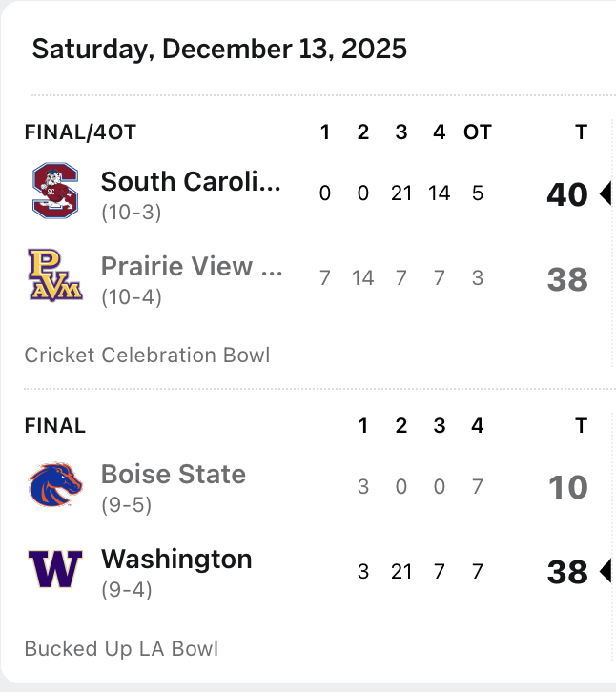Select the FINAL status of Boise State game
616x692 pixels.
pyautogui.click(x=55, y=426)
